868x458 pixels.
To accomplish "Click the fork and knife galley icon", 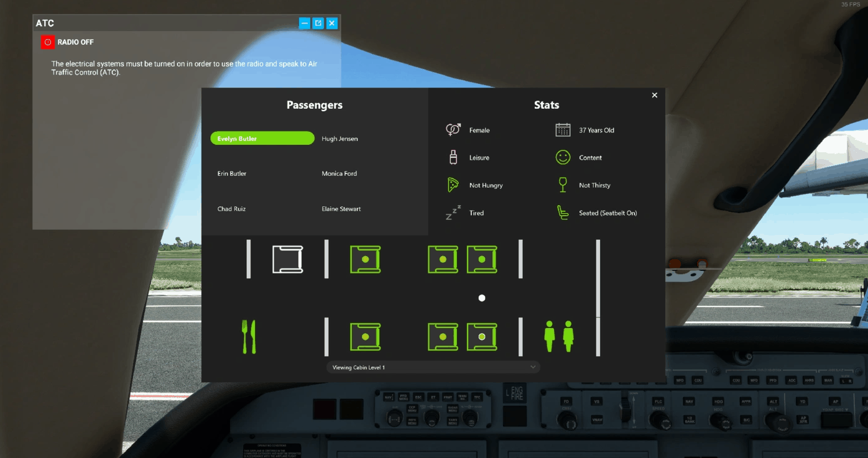I will [249, 337].
